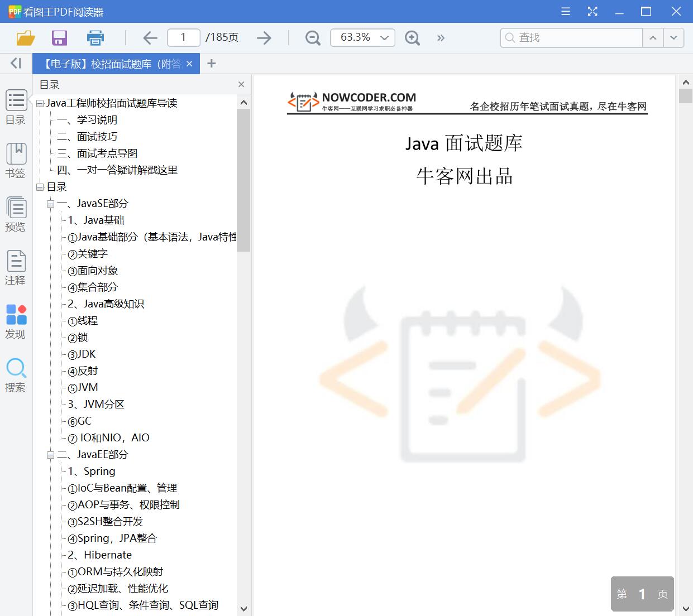Screen dimensions: 693x616
Task: Open the title bar menu icon
Action: (566, 11)
